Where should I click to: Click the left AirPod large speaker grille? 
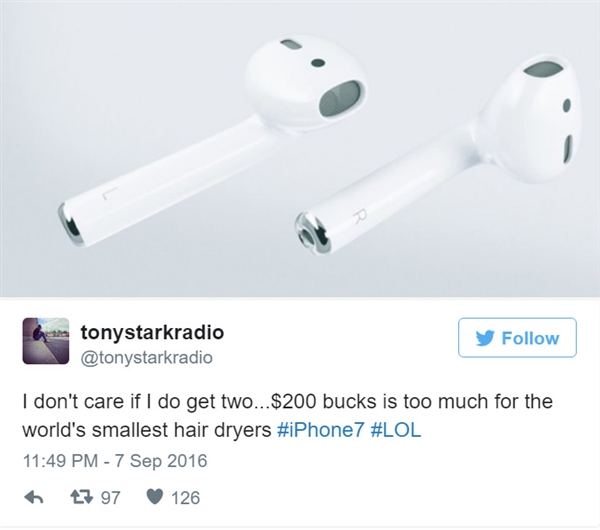coord(341,100)
